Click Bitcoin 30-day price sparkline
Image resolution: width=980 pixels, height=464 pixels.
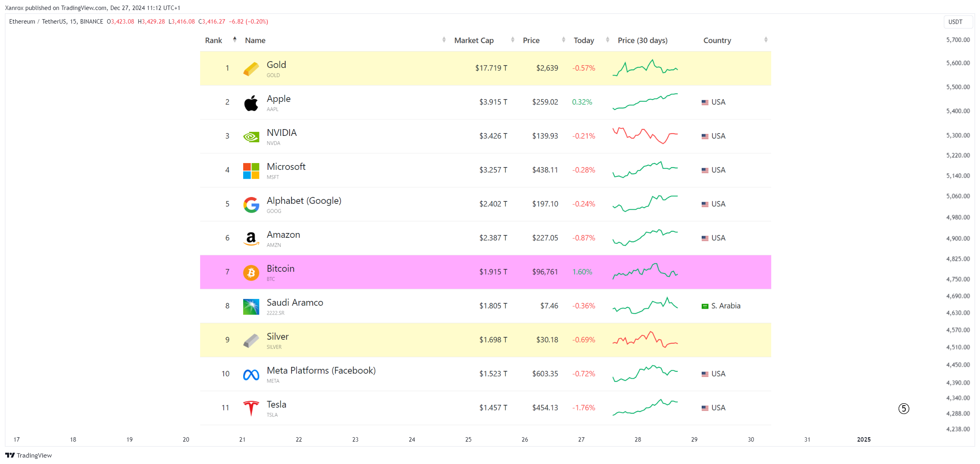point(645,272)
